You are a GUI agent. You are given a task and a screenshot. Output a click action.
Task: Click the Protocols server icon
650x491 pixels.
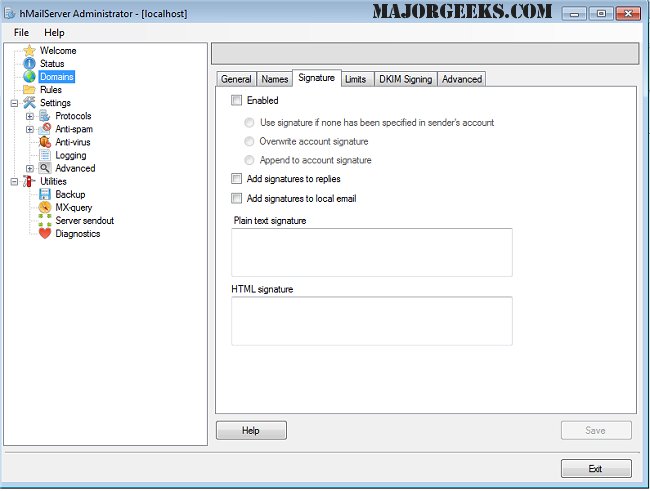(45, 116)
